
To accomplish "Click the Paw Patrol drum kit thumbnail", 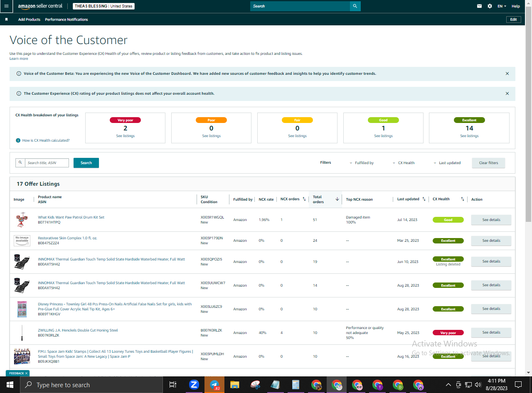I will pyautogui.click(x=22, y=220).
